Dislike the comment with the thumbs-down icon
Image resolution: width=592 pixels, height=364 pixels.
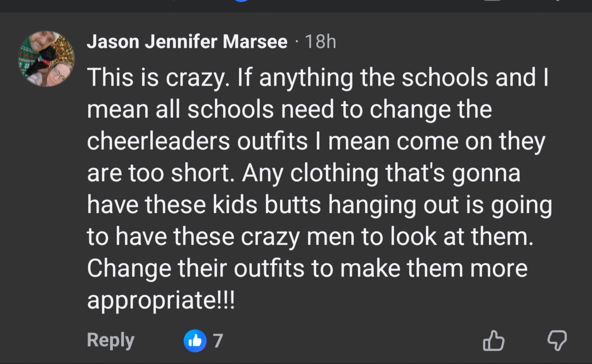pyautogui.click(x=557, y=341)
